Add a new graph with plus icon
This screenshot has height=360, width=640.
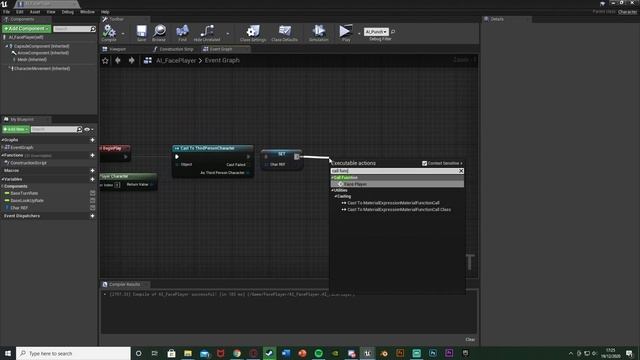pos(92,140)
